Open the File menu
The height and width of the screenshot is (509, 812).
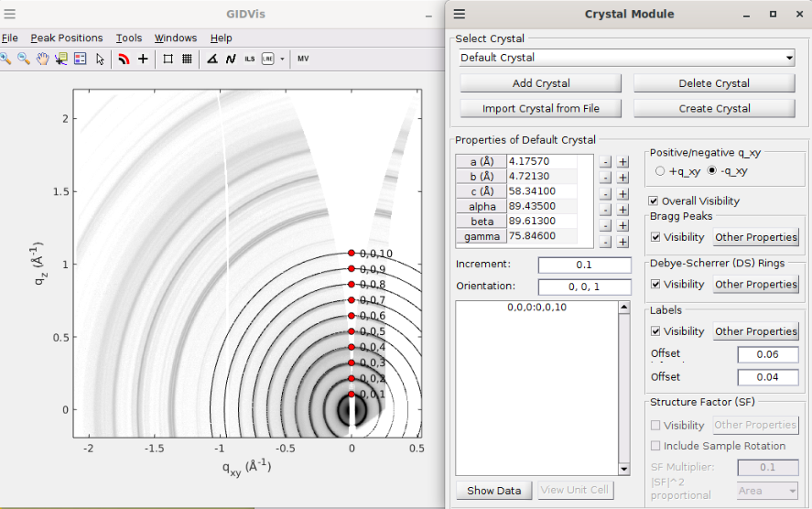(9, 38)
